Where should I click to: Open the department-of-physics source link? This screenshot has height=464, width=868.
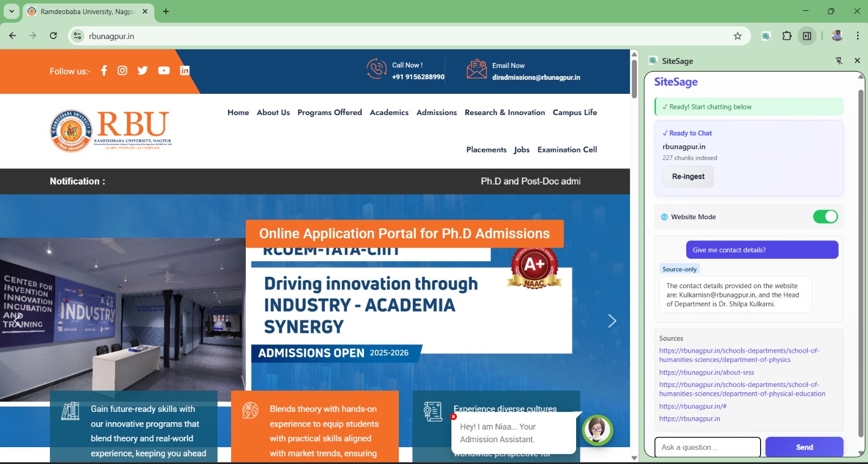point(739,355)
